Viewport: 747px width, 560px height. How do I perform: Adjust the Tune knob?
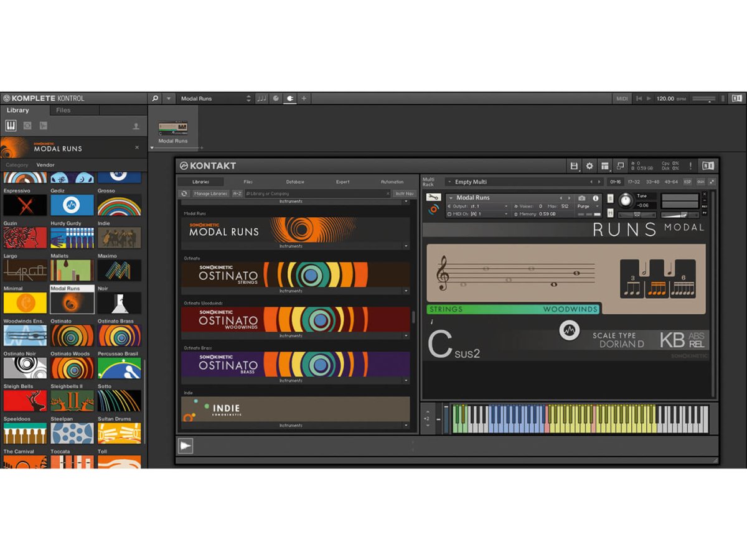tap(625, 200)
